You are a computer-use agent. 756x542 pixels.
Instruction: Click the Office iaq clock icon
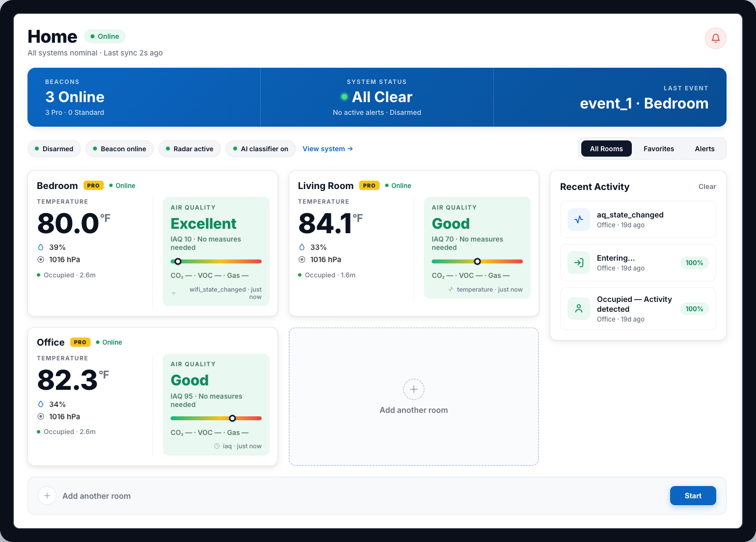pyautogui.click(x=217, y=446)
